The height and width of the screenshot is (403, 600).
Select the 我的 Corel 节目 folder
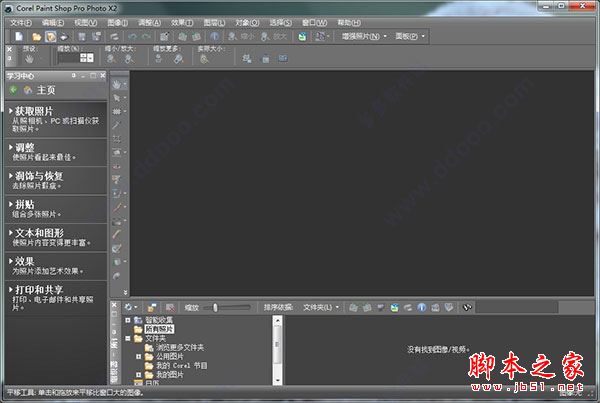tap(181, 366)
